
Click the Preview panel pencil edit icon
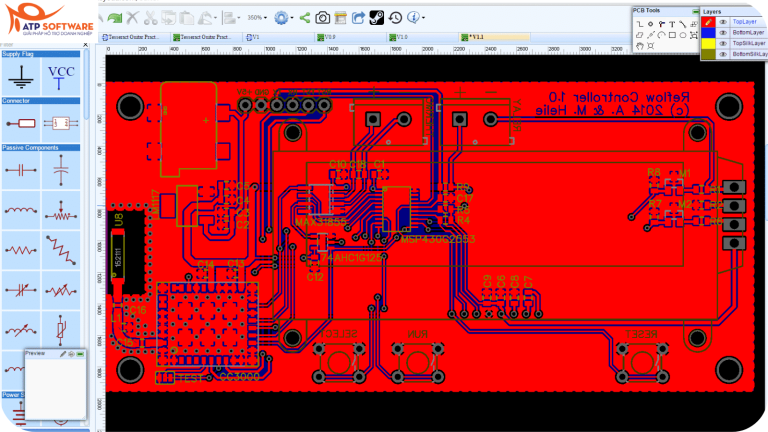63,354
